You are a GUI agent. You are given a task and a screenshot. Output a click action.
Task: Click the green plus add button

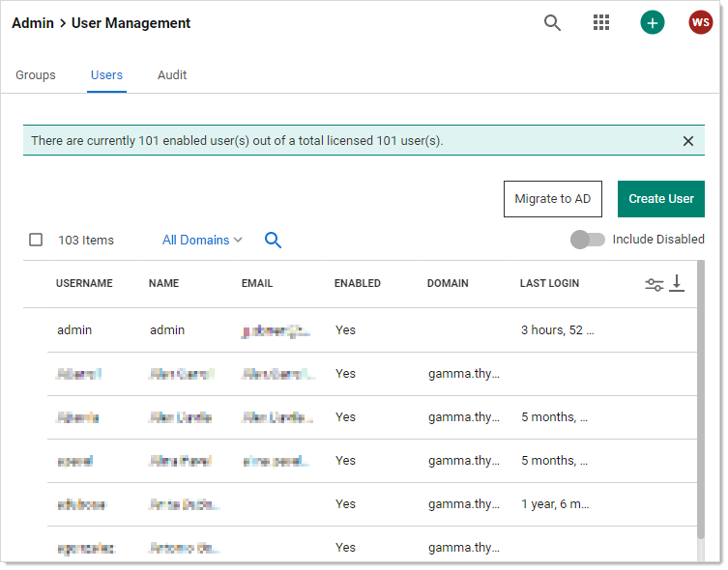(x=652, y=23)
